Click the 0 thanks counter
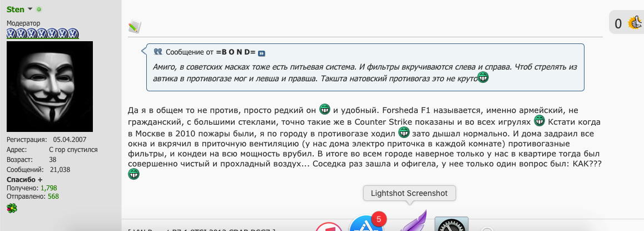644x231 pixels. tap(618, 24)
